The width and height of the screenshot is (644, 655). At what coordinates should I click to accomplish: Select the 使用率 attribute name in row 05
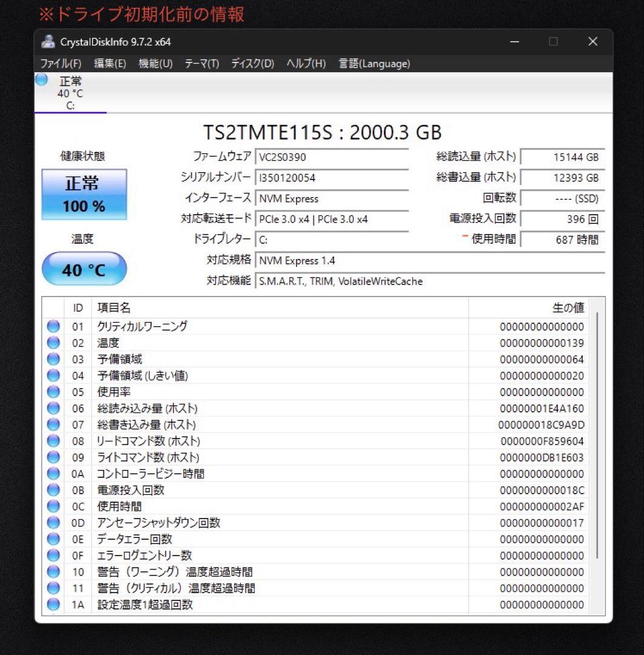[113, 392]
